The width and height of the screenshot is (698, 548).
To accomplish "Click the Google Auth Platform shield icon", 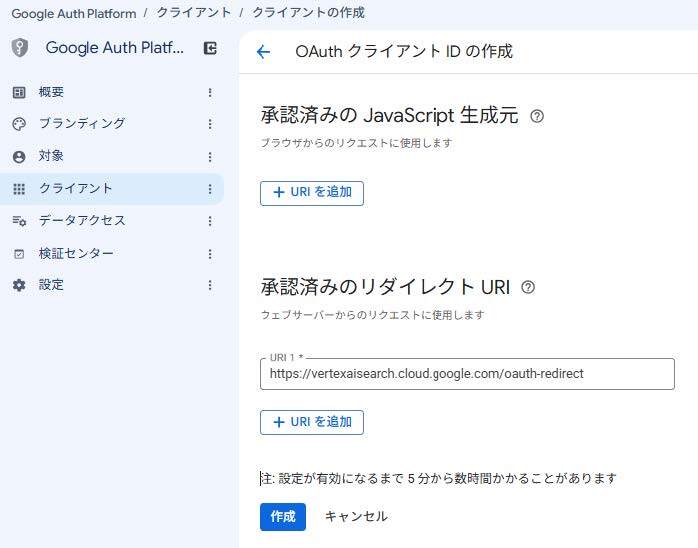I will click(20, 48).
